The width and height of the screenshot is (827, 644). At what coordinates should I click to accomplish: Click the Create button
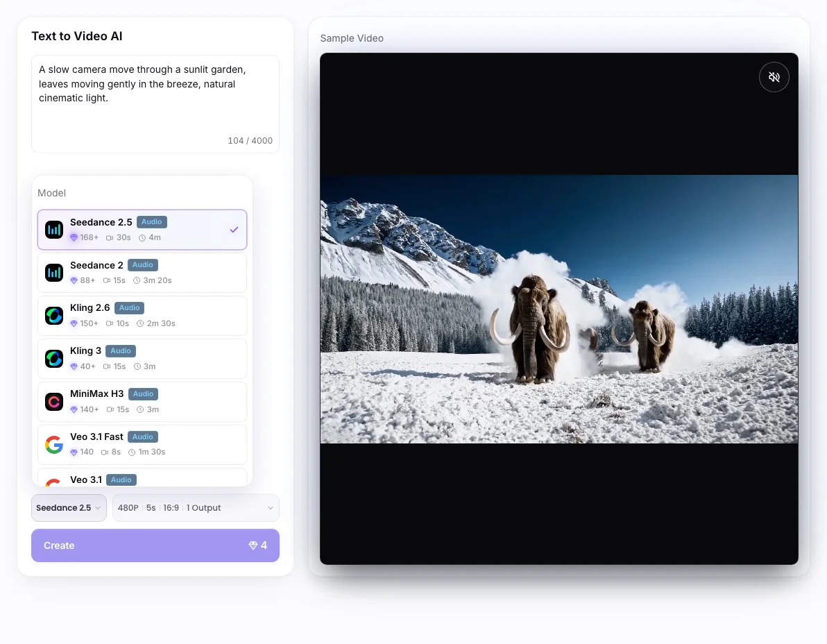pos(155,545)
